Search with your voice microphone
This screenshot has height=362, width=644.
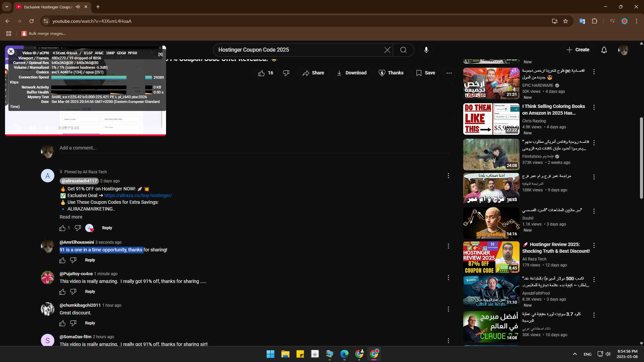[x=426, y=50]
